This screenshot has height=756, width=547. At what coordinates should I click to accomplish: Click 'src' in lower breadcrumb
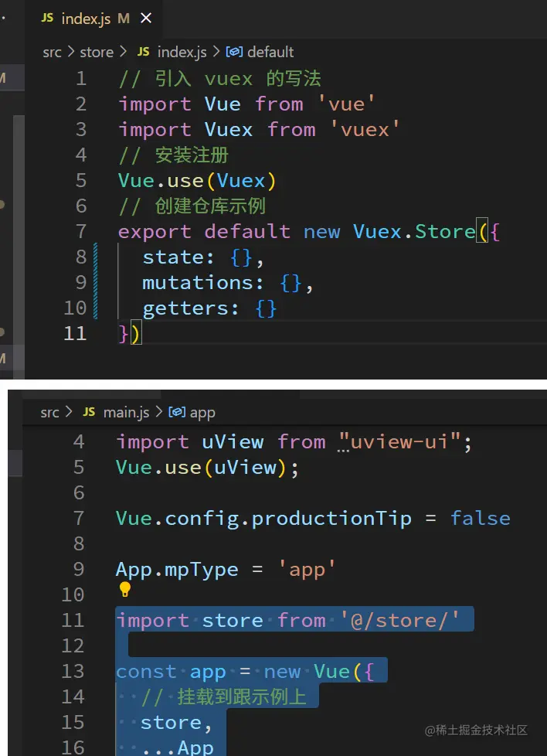[49, 412]
